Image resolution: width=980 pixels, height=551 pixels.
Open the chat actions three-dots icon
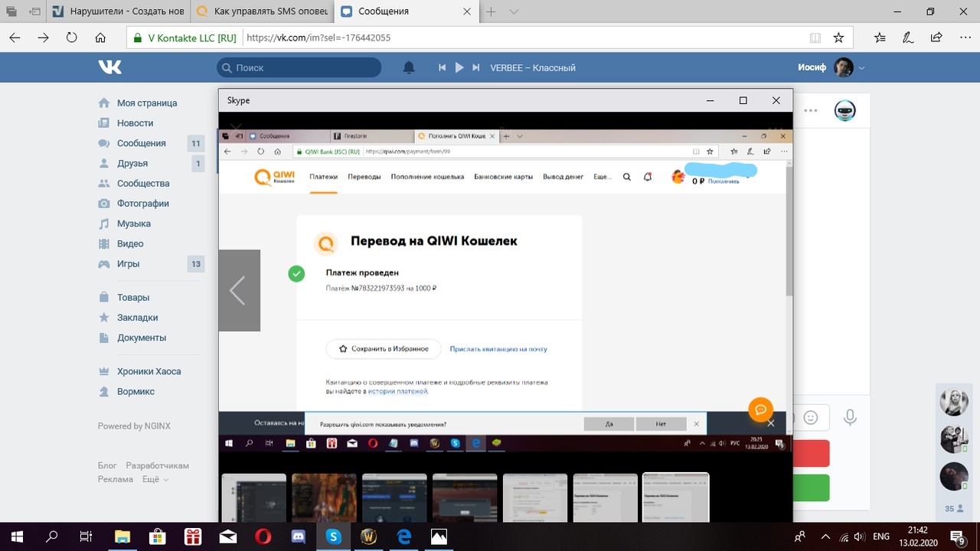[811, 110]
